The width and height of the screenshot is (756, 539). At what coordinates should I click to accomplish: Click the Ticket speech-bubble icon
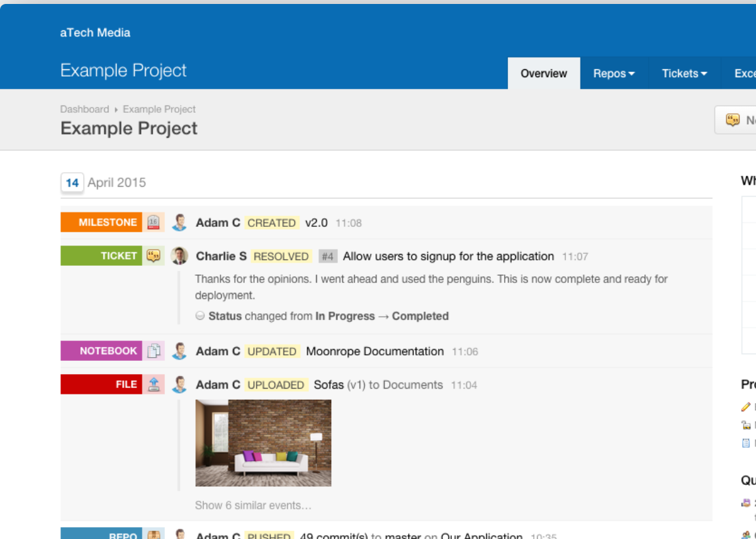click(153, 255)
